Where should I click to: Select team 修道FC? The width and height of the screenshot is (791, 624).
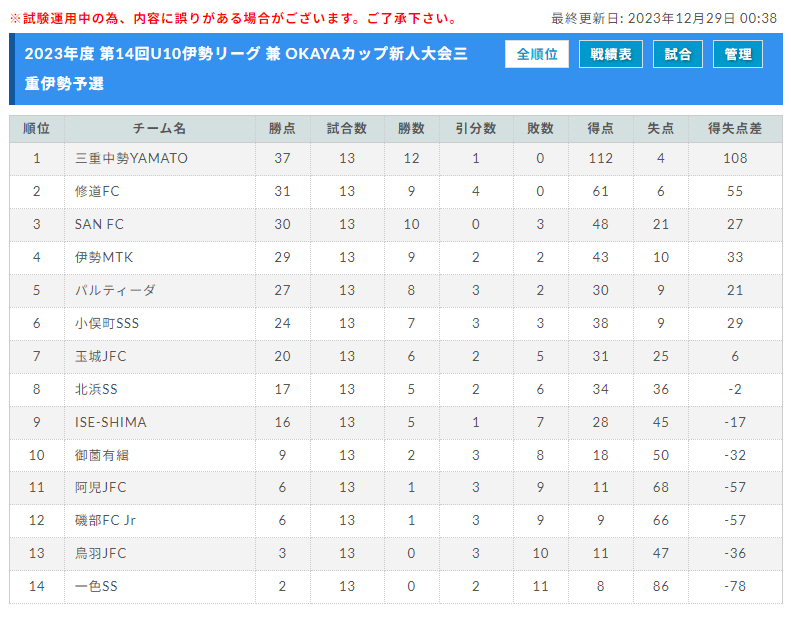pyautogui.click(x=97, y=192)
